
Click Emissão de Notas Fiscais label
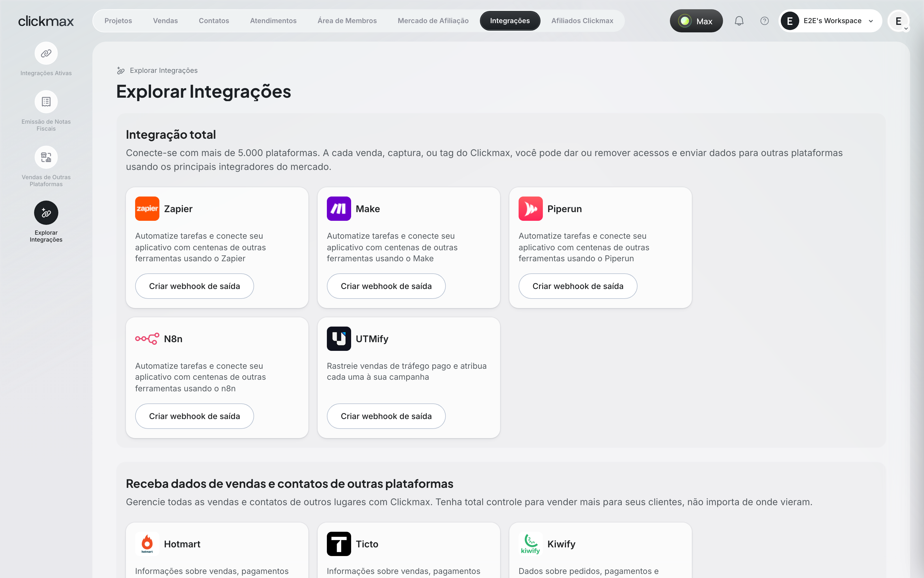46,125
